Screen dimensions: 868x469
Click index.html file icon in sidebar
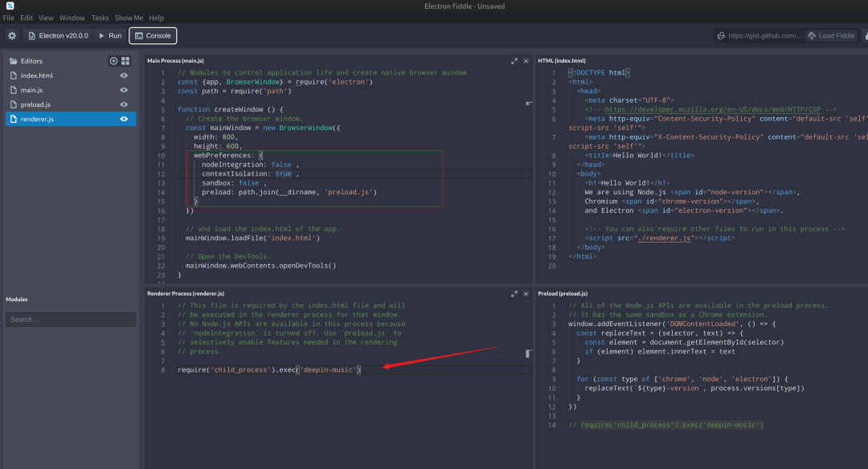(x=14, y=75)
